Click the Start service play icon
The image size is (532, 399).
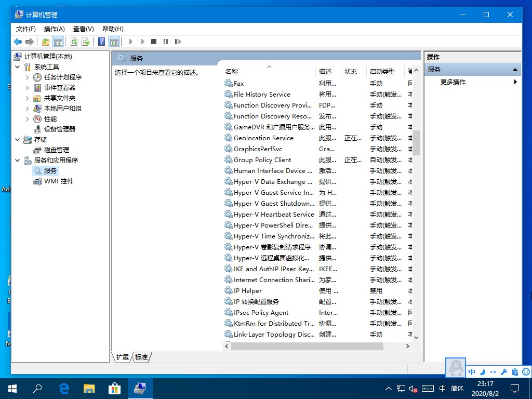point(131,42)
